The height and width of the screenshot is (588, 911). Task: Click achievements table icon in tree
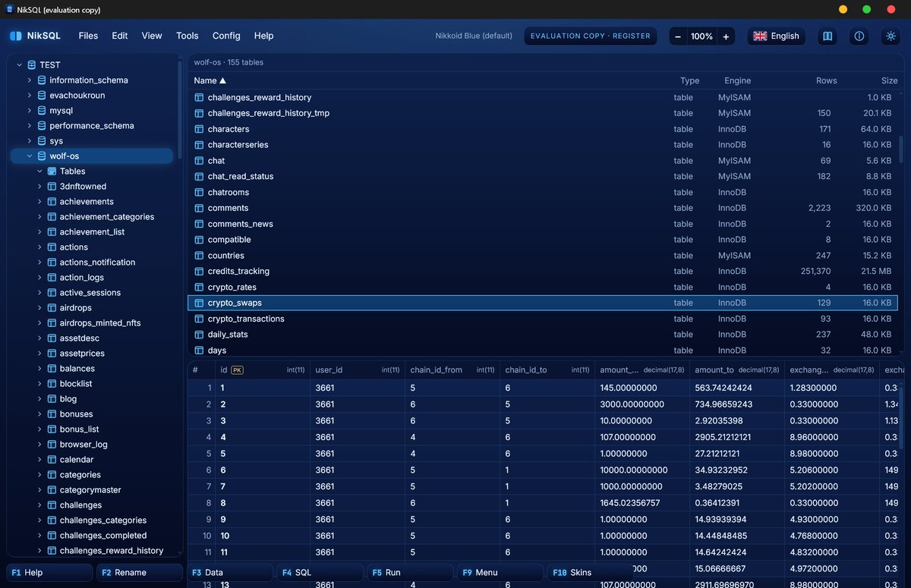[52, 202]
